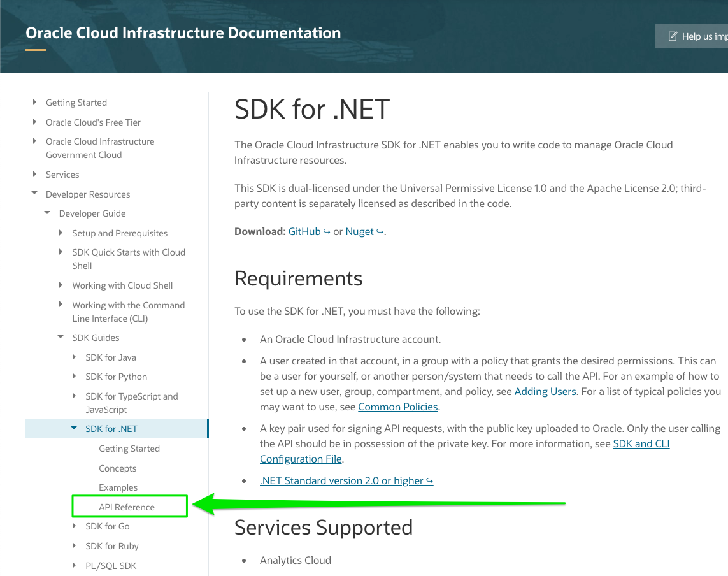Expand SDK for Ruby
This screenshot has height=576, width=728.
[74, 545]
